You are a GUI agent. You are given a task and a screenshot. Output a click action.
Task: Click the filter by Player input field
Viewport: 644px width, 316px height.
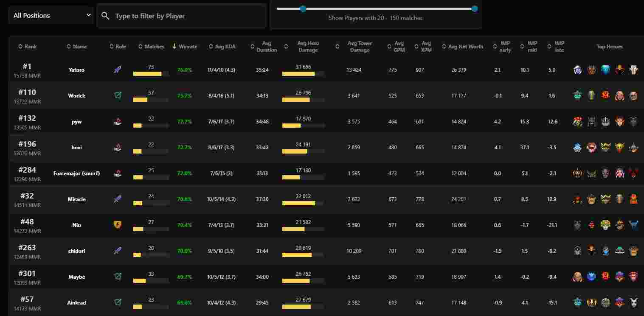pos(187,16)
